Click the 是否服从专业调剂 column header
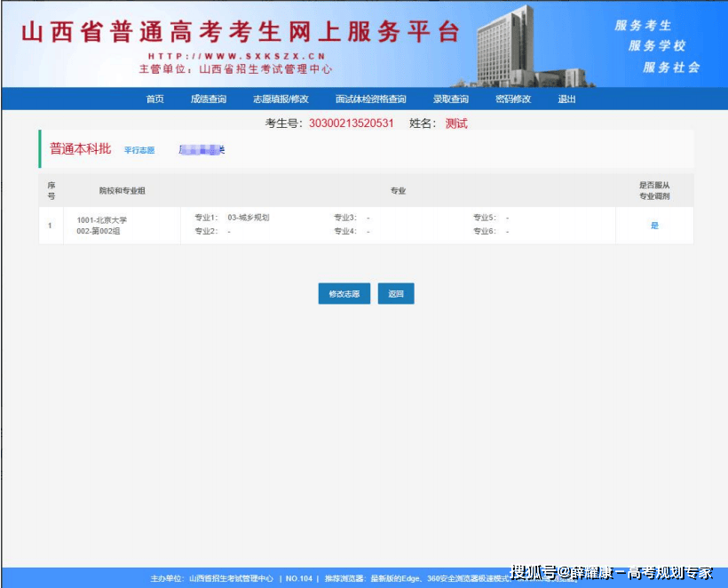Screen dimensions: 728x588 coord(654,190)
